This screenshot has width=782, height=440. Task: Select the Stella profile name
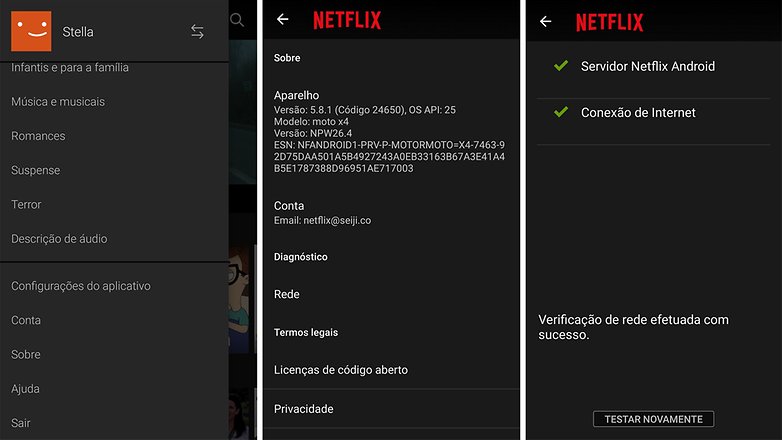[x=78, y=32]
